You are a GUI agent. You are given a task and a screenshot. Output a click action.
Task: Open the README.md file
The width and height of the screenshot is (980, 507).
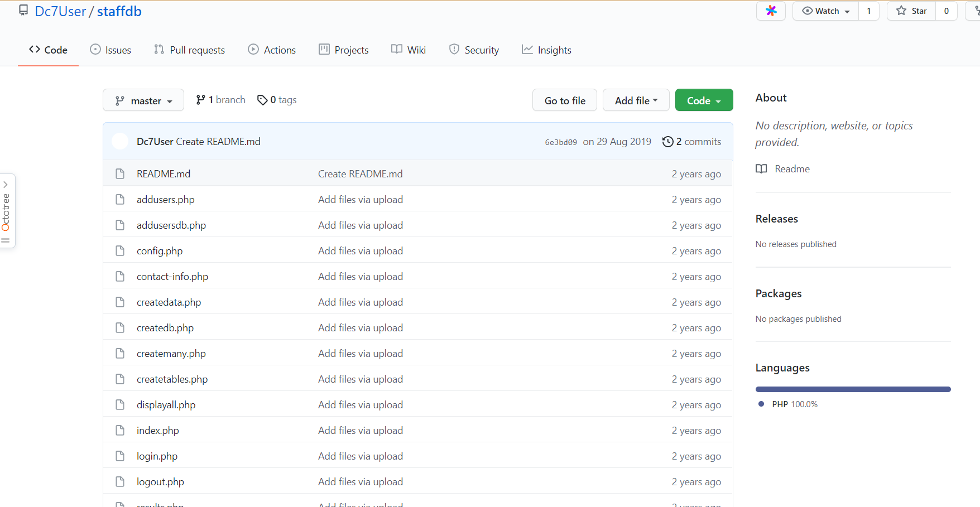tap(164, 174)
